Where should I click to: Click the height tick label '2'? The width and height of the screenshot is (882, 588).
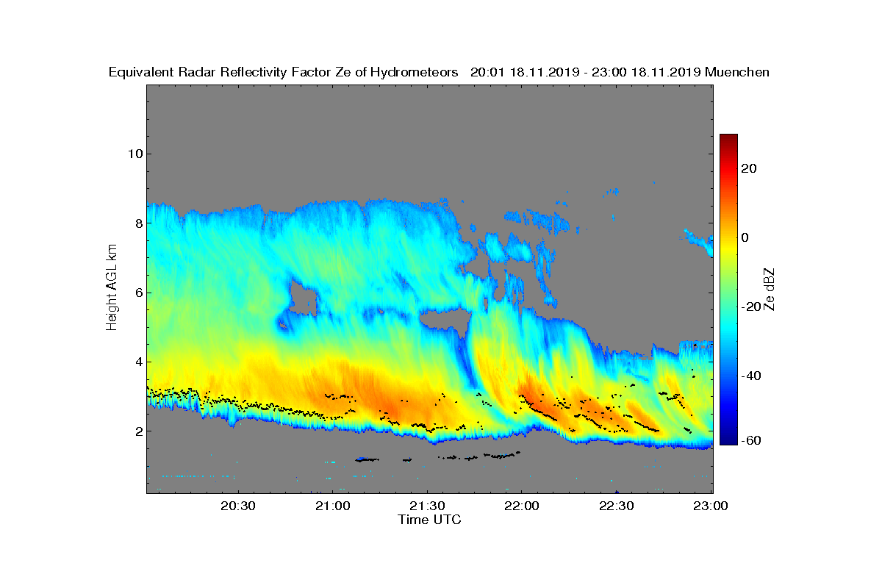coord(138,431)
